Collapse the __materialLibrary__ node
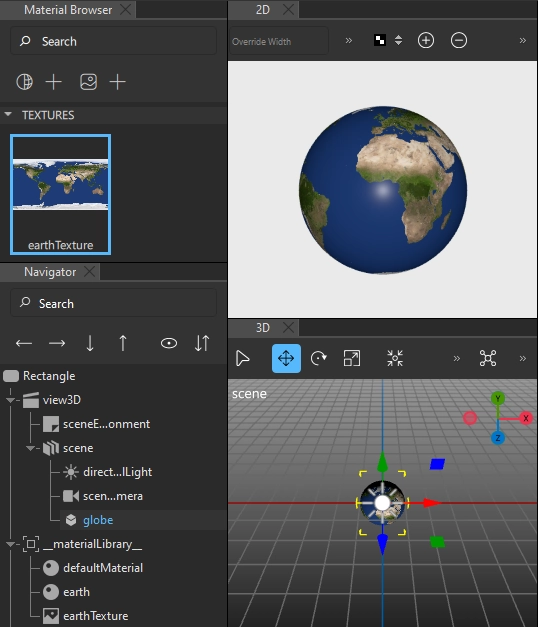Viewport: 538px width, 627px height. (10, 544)
